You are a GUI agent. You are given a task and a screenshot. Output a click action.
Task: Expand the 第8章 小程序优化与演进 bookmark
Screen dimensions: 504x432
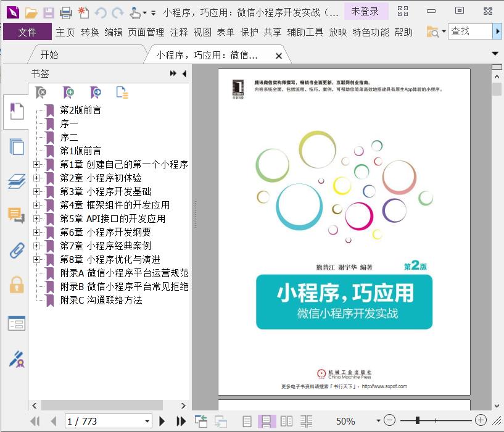point(36,259)
